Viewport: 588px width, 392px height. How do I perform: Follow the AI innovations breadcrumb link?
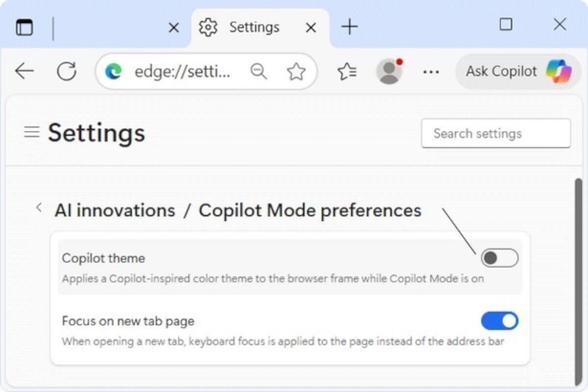click(115, 210)
